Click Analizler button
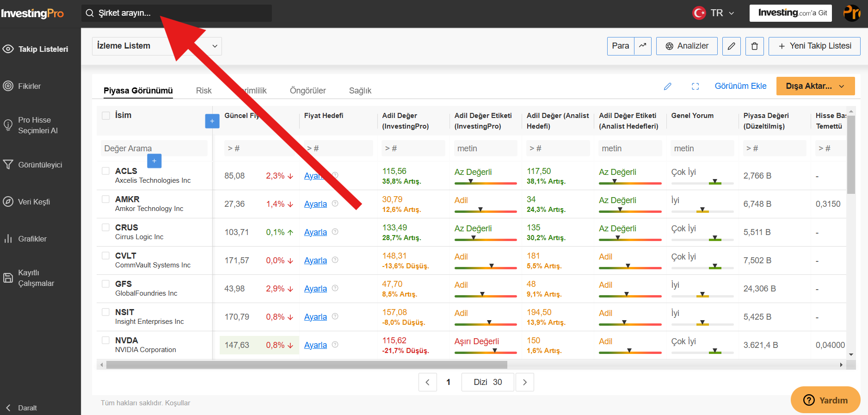This screenshot has height=415, width=868. coord(687,46)
